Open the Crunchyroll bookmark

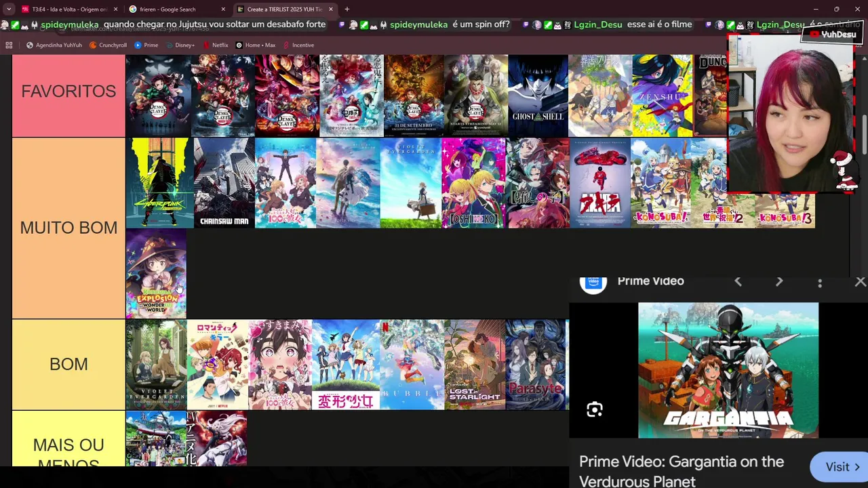point(108,45)
